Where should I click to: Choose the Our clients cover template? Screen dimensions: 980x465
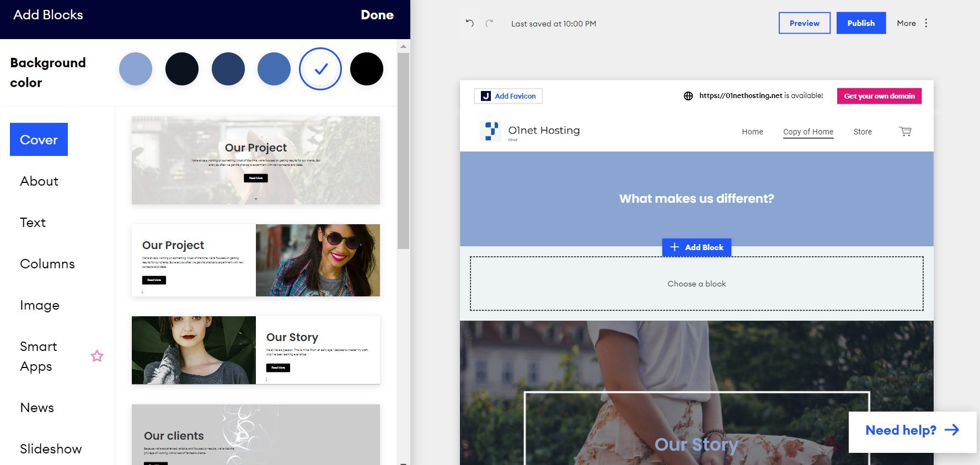(x=256, y=435)
